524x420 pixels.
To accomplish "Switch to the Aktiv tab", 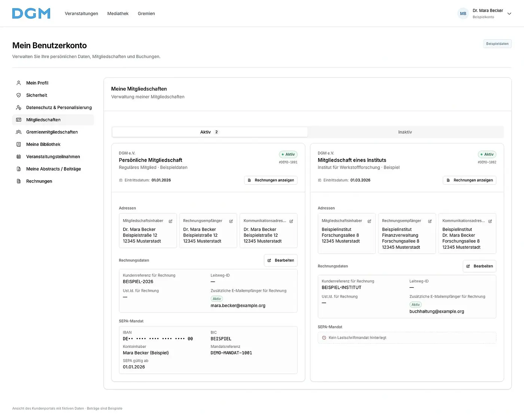I will pos(210,132).
